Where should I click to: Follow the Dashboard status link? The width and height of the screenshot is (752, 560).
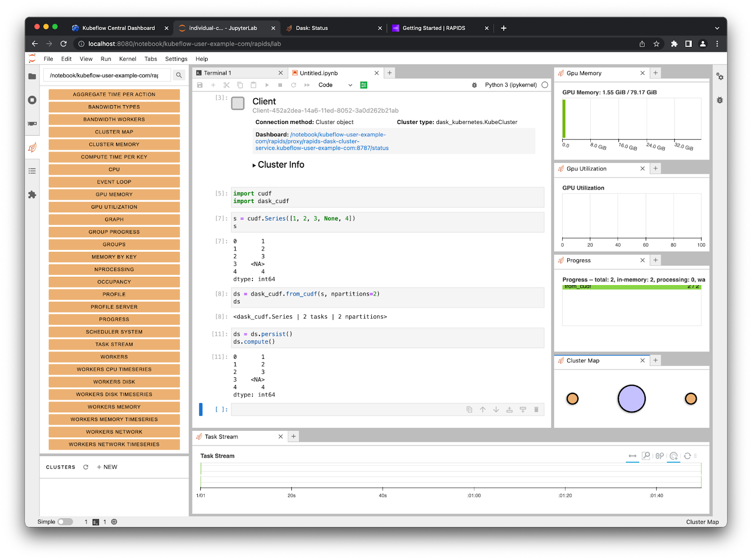pyautogui.click(x=322, y=141)
